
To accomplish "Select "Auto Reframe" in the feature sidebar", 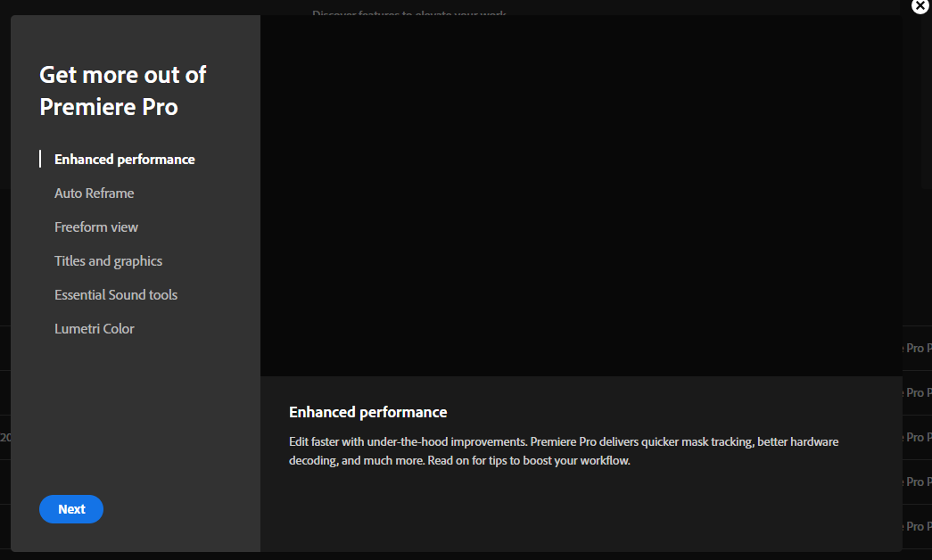I will click(94, 193).
